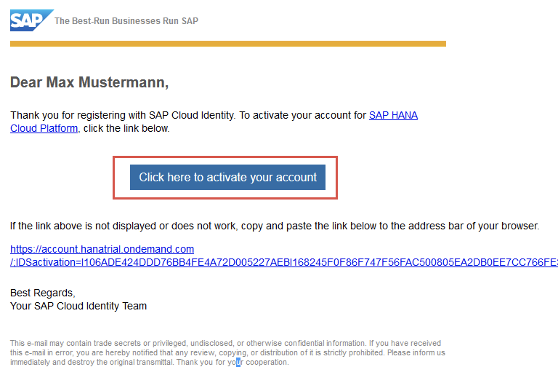Click the sentence "Thank you for registering with SAP Cloud Identity"
Image resolution: width=558 pixels, height=384 pixels.
tap(122, 115)
